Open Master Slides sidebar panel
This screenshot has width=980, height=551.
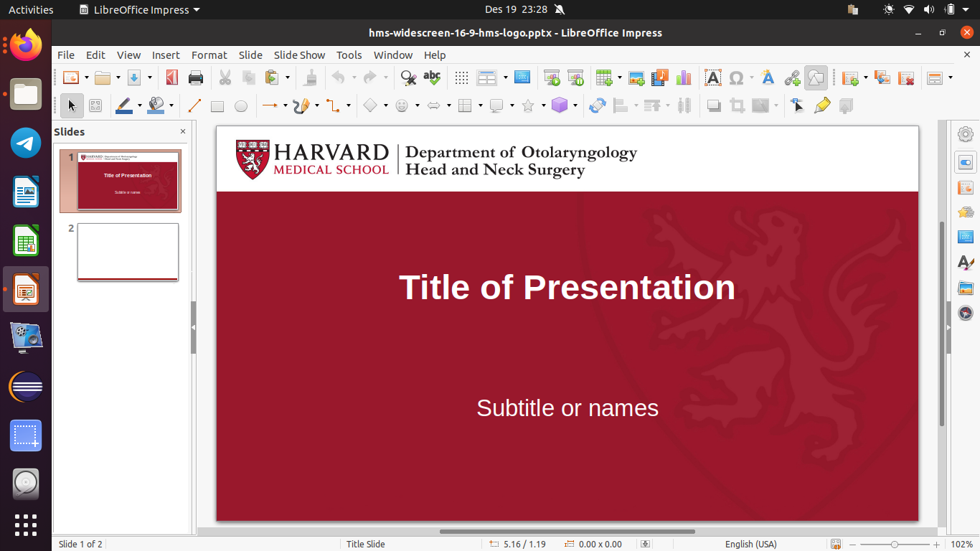(x=966, y=237)
